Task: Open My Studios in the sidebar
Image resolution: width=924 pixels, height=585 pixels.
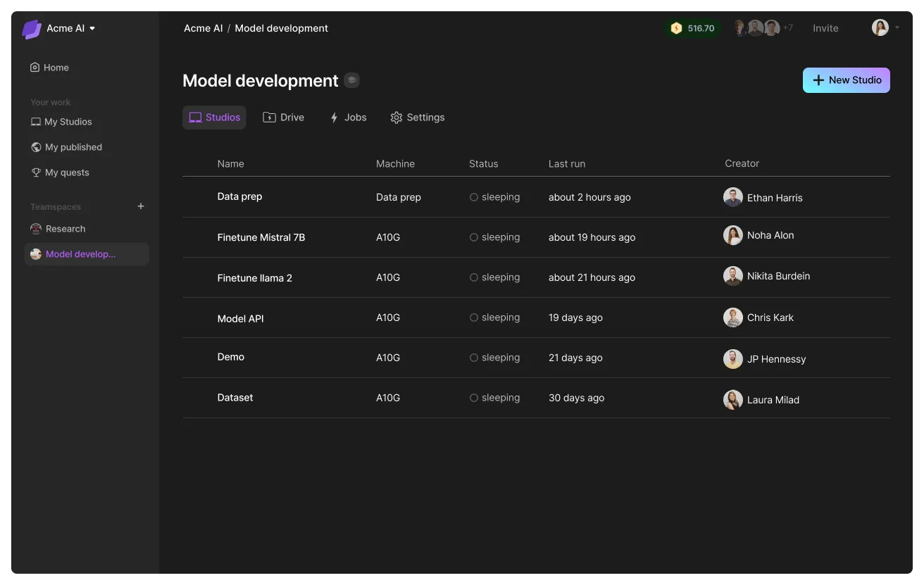Action: tap(61, 122)
